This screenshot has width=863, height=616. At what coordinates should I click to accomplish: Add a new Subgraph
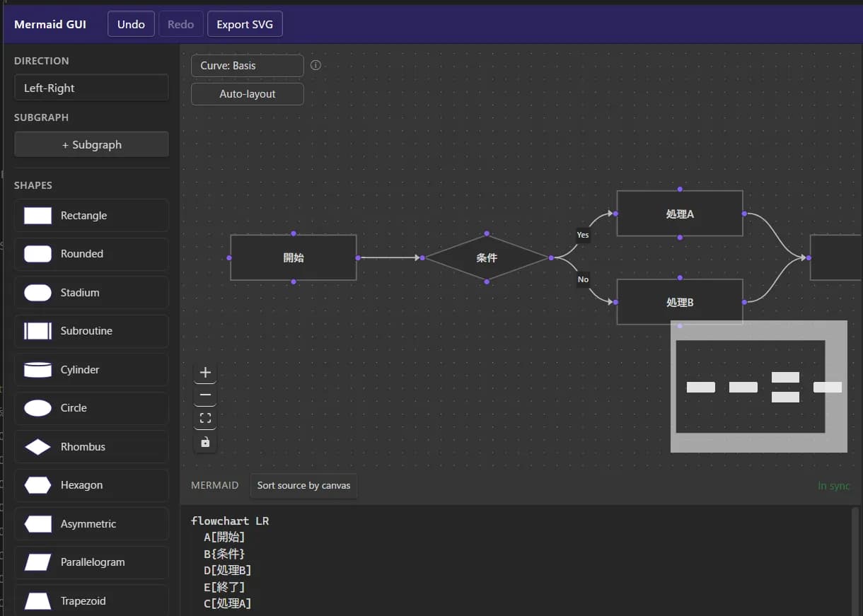(91, 144)
